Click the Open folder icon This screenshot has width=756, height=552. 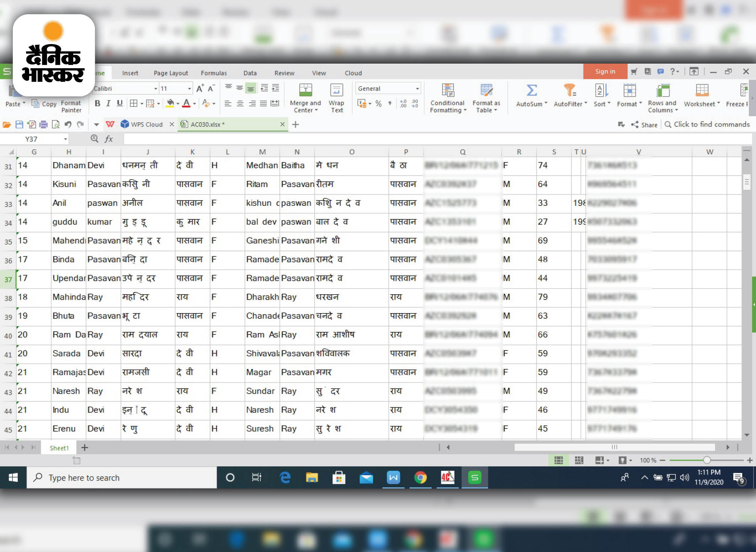tap(7, 124)
